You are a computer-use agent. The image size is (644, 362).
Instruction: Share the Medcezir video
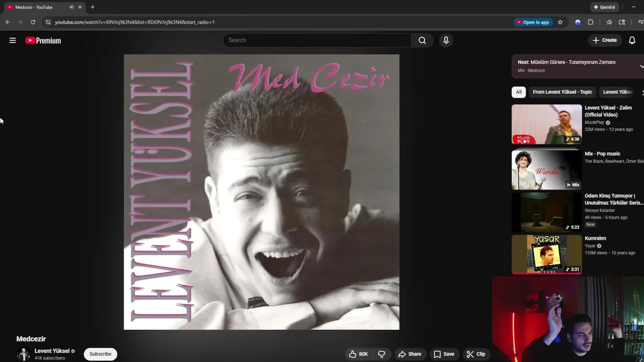tap(410, 354)
